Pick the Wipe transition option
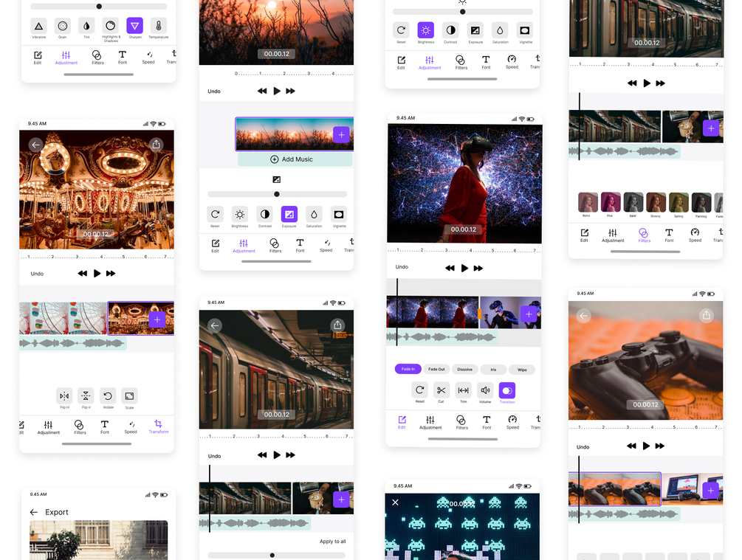 pyautogui.click(x=522, y=370)
